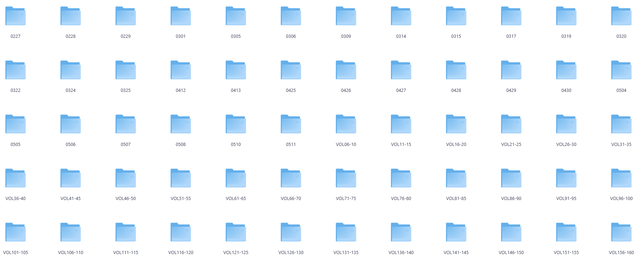This screenshot has width=644, height=259.
Task: Select the 0507 folder icon
Action: [126, 124]
